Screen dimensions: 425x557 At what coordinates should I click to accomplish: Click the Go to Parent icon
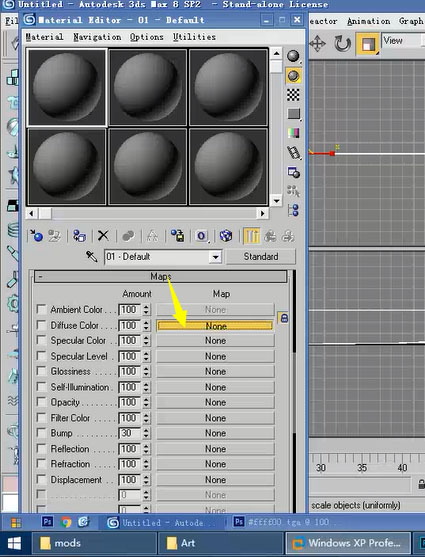[270, 236]
